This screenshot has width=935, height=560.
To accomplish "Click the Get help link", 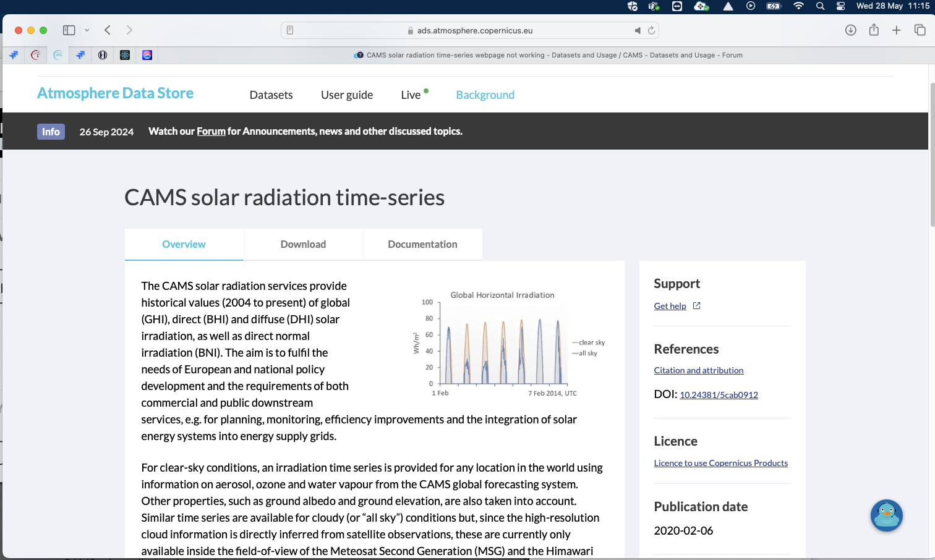I will coord(670,306).
